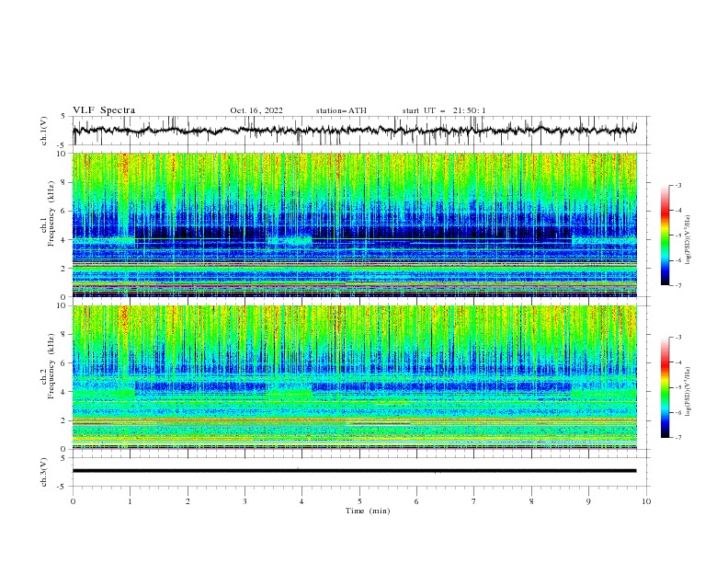Click the 'ch.2 Frequency (kHz)' axis label
This screenshot has height=563, width=728.
[48, 366]
